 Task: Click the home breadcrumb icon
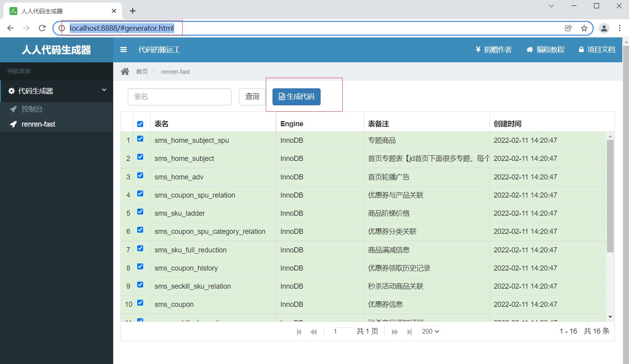[125, 71]
